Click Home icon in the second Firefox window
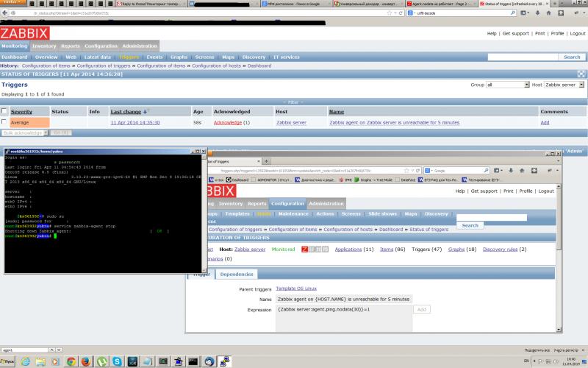 (x=522, y=171)
